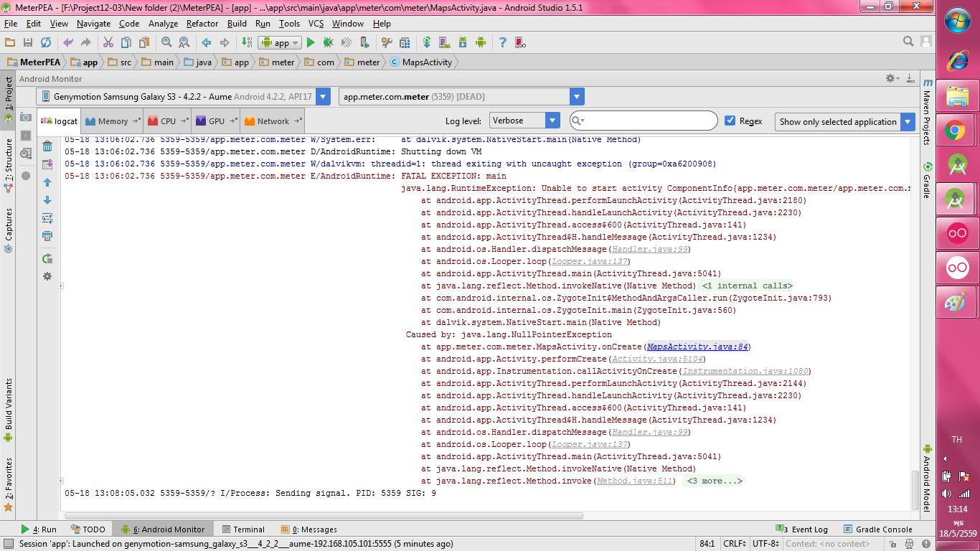Open Activity.java:5104 stack trace link
Image resolution: width=980 pixels, height=551 pixels.
(658, 359)
